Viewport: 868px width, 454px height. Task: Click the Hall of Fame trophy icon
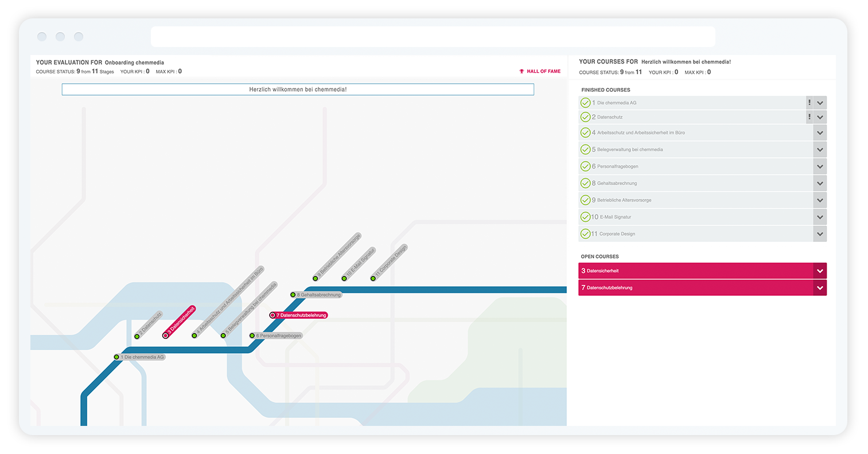click(x=521, y=72)
